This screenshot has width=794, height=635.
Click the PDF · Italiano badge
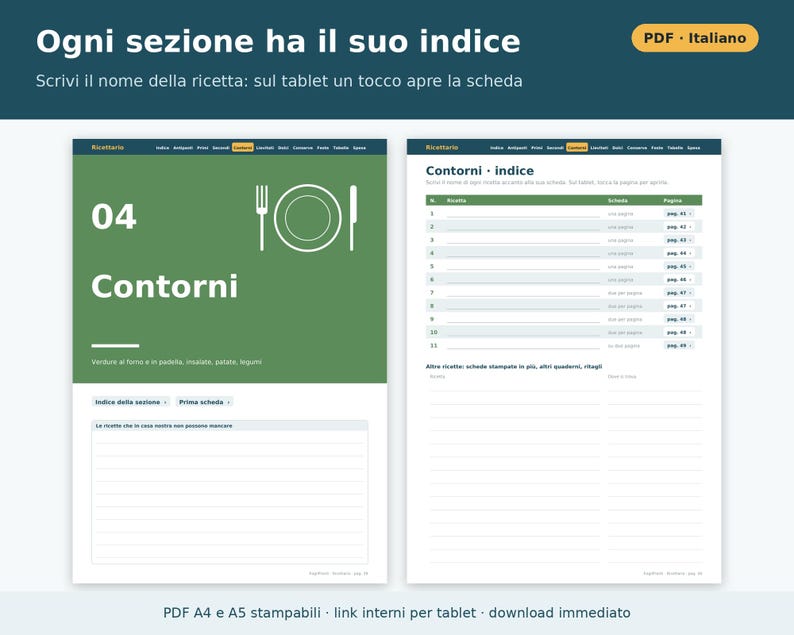[695, 38]
